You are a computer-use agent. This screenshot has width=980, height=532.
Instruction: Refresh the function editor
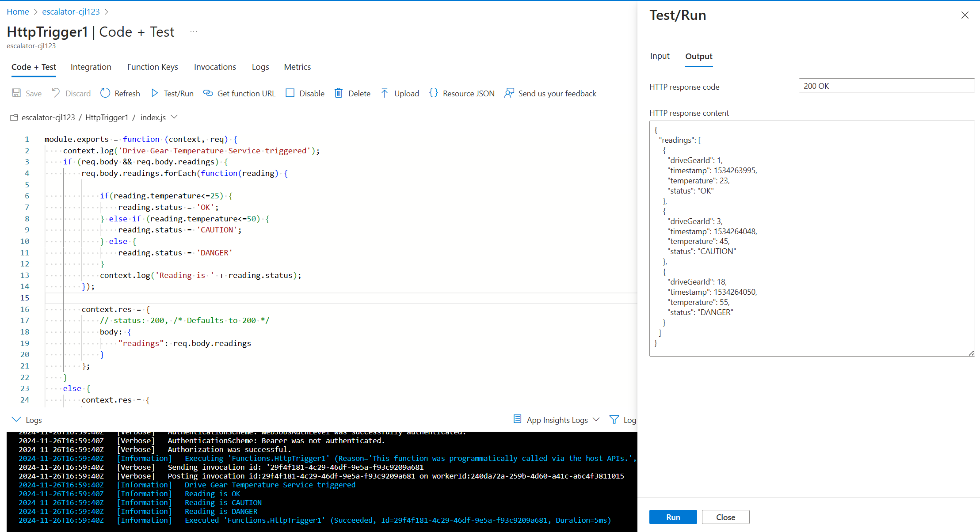[x=120, y=93]
